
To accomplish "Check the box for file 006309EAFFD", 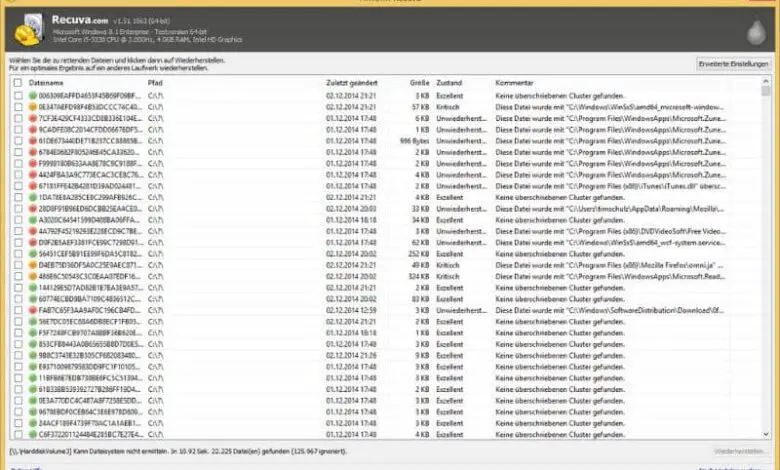I will coord(18,95).
